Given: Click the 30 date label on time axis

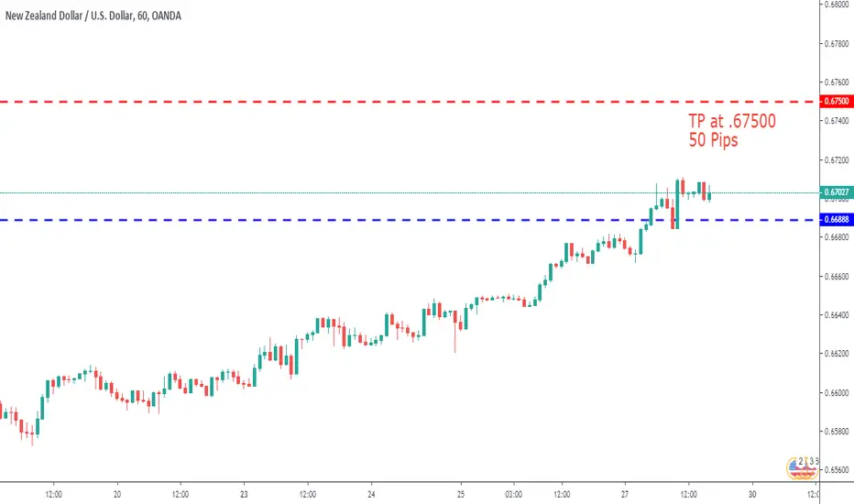Looking at the screenshot, I should 752,494.
